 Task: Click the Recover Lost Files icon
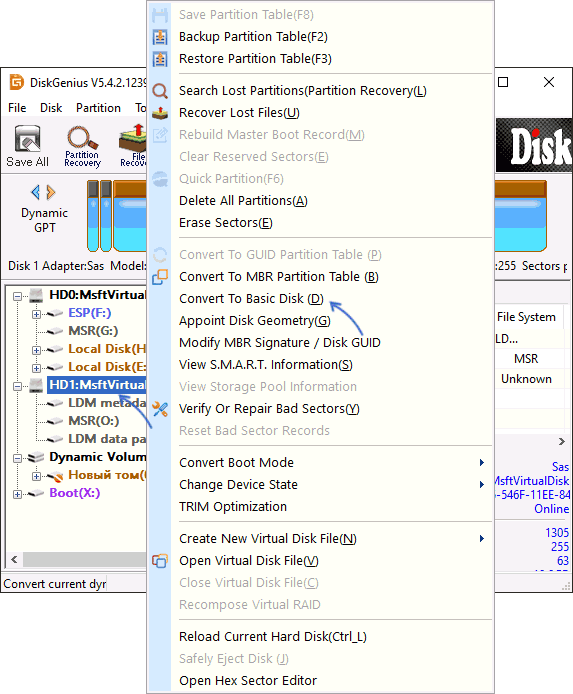(x=160, y=113)
